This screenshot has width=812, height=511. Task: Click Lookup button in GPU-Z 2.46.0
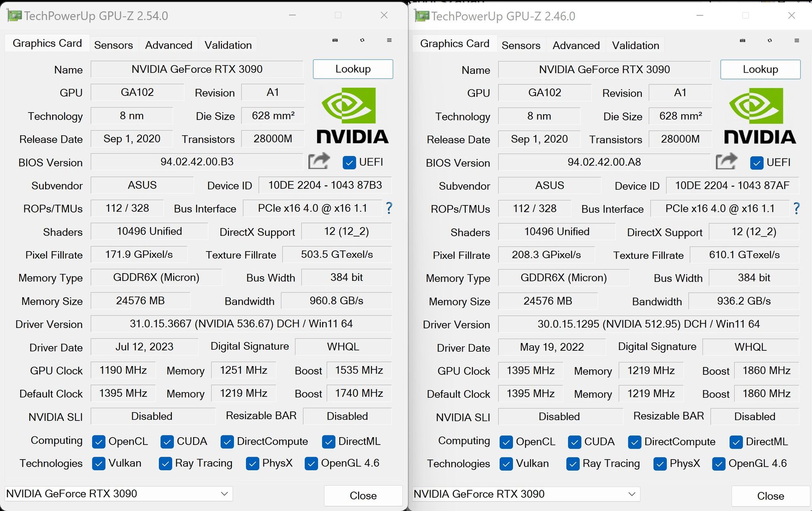[x=761, y=69]
